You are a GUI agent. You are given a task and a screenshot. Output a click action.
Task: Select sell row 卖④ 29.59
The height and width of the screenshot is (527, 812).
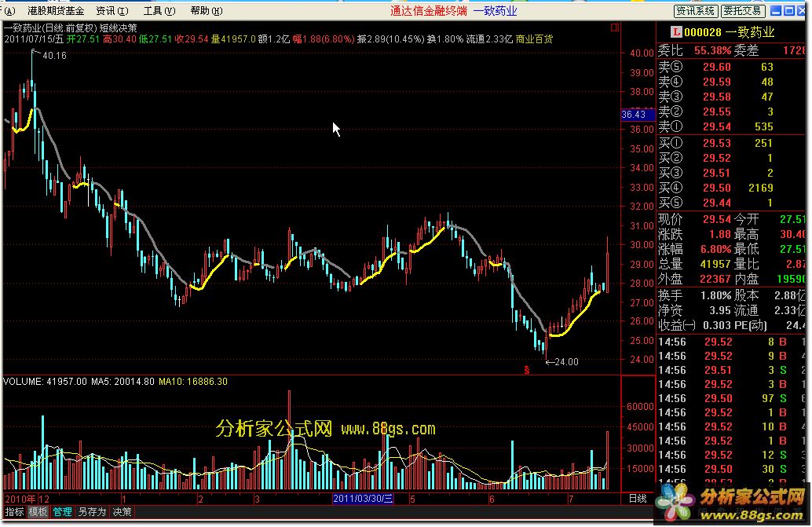[731, 82]
